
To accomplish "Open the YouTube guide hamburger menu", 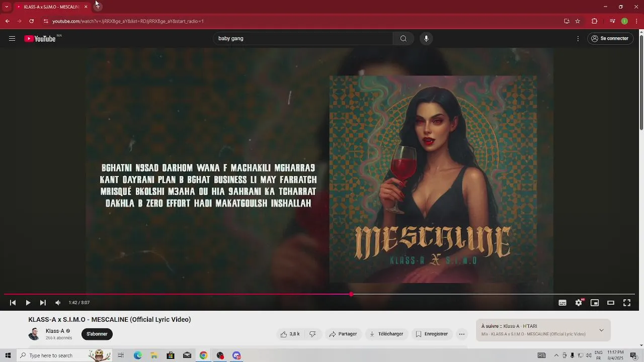I will click(x=12, y=39).
